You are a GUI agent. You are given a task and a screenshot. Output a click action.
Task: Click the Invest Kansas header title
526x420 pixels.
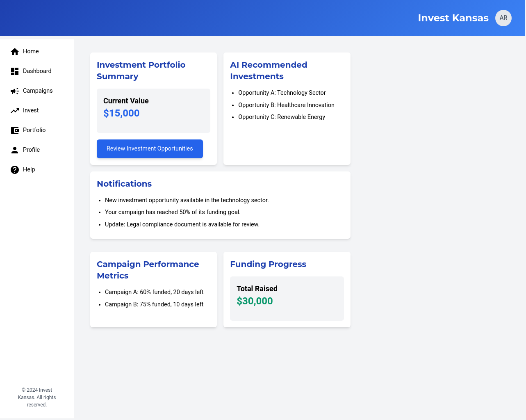453,18
